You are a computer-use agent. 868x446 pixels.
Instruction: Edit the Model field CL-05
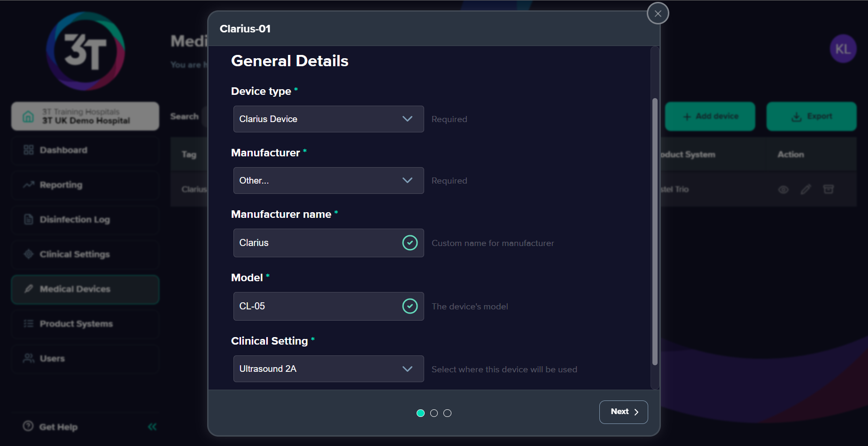pyautogui.click(x=328, y=306)
